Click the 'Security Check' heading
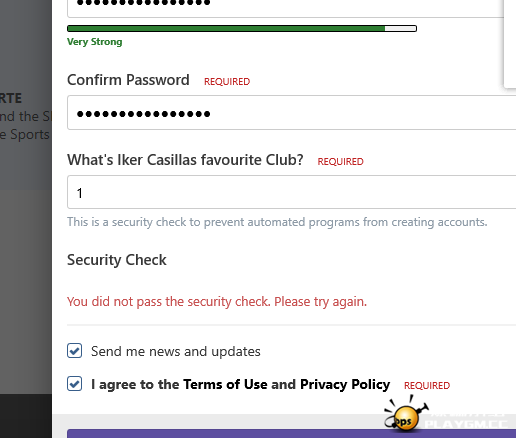The height and width of the screenshot is (438, 516). (117, 260)
